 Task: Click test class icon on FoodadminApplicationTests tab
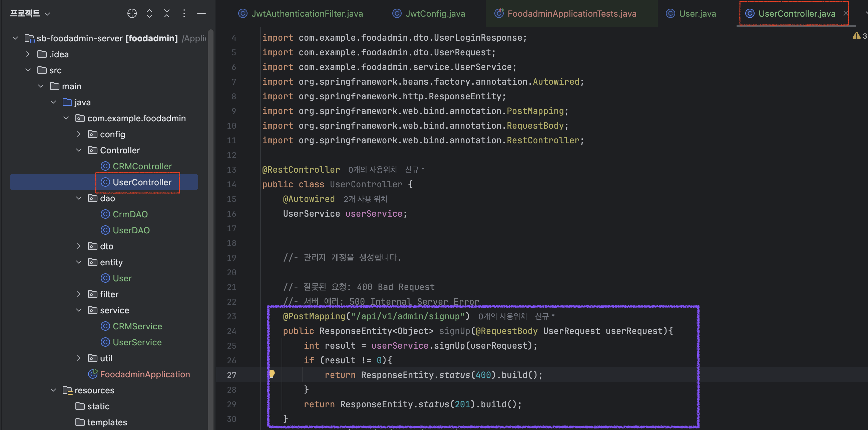pyautogui.click(x=499, y=13)
